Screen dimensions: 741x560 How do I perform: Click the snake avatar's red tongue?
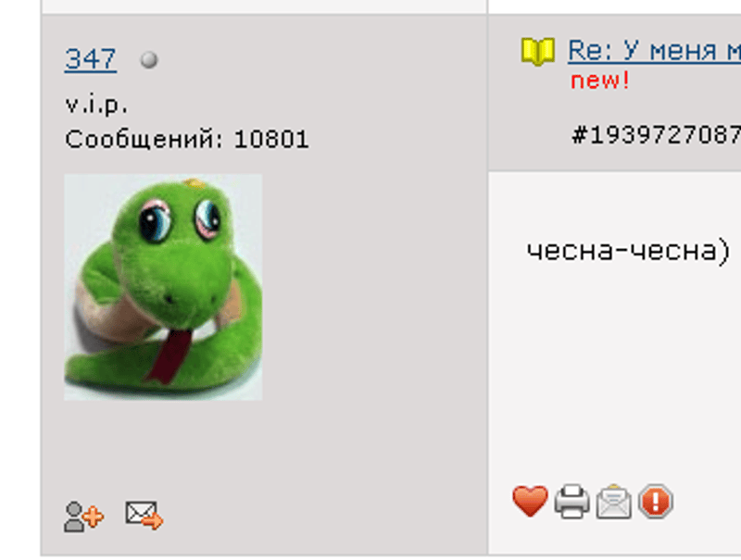point(170,355)
